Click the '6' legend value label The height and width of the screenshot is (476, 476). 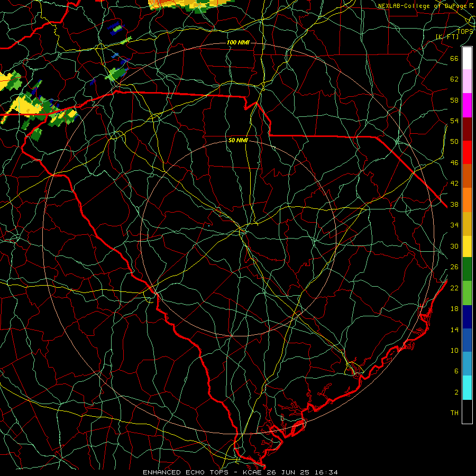tap(456, 371)
